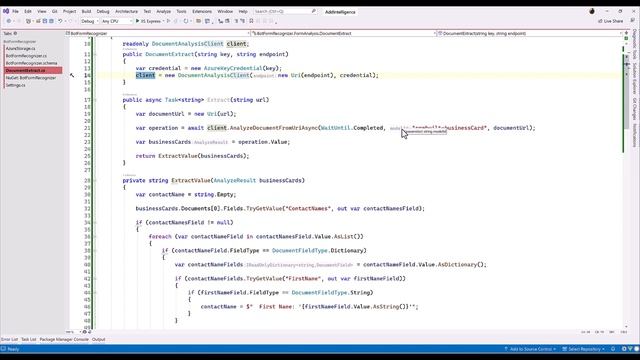This screenshot has height=360, width=640.
Task: Collapse the if block at line 34
Action: (96, 223)
